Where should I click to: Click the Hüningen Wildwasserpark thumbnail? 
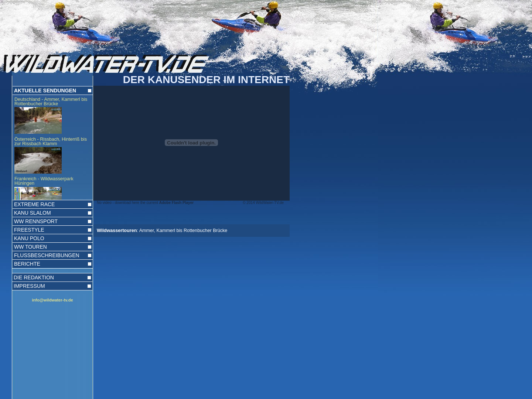38,194
